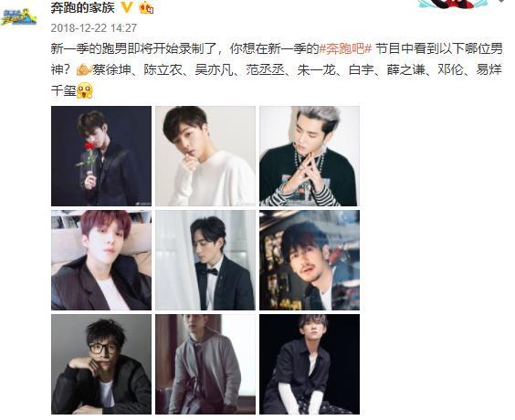Image resolution: width=515 pixels, height=420 pixels.
Task: Open photo of man in white sweater
Action: (x=205, y=156)
